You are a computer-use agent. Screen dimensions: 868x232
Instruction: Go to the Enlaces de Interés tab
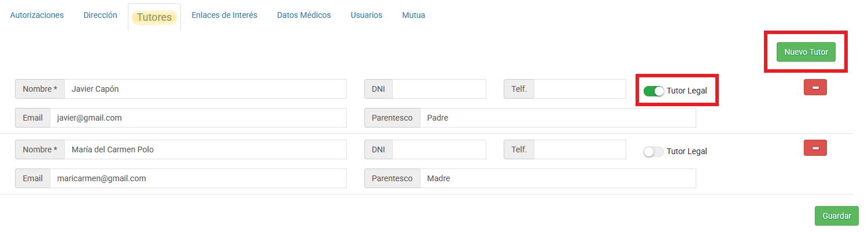pos(224,15)
